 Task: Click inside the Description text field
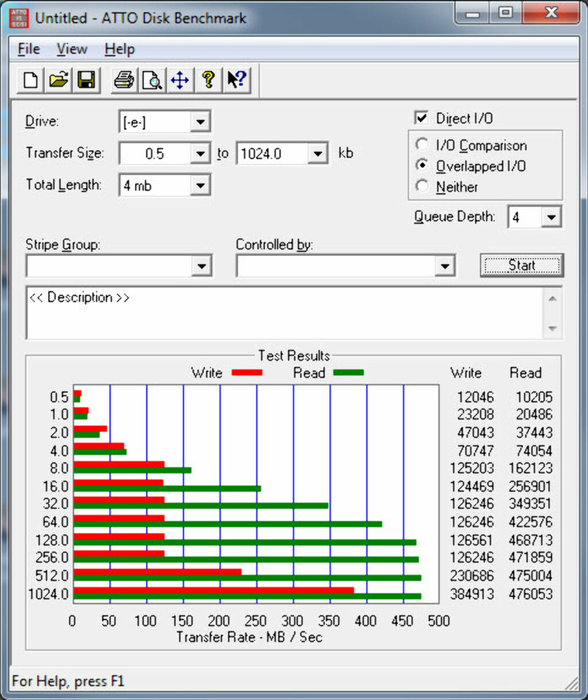pyautogui.click(x=285, y=313)
